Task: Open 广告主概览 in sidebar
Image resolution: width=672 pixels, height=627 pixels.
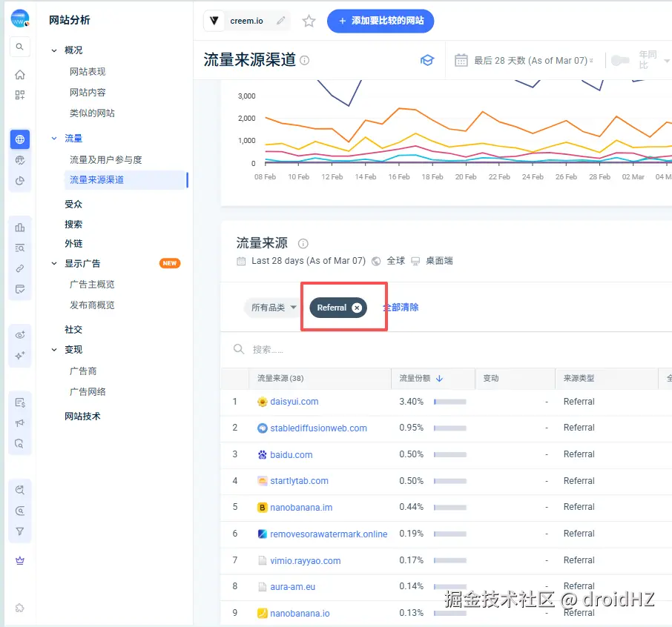Action: tap(92, 285)
